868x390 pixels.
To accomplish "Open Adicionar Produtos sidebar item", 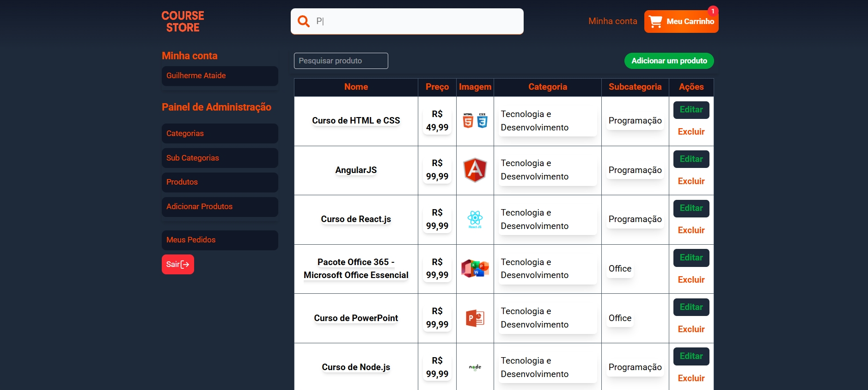I will tap(220, 207).
